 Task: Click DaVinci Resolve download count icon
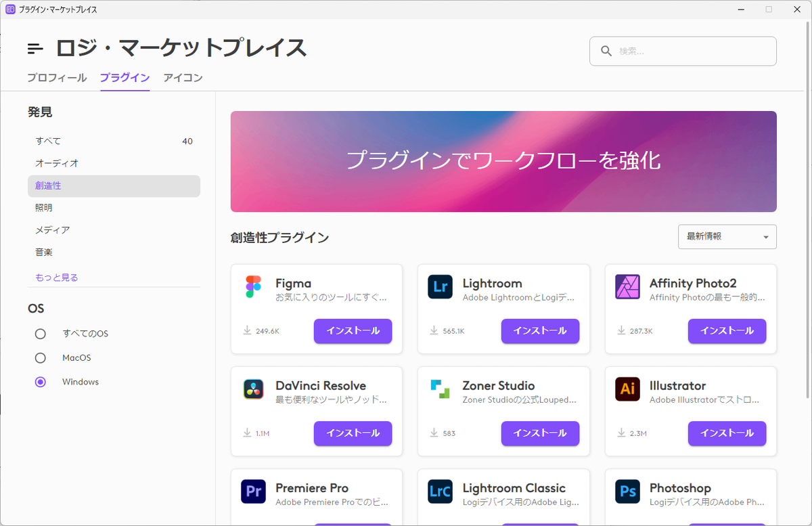pos(247,433)
